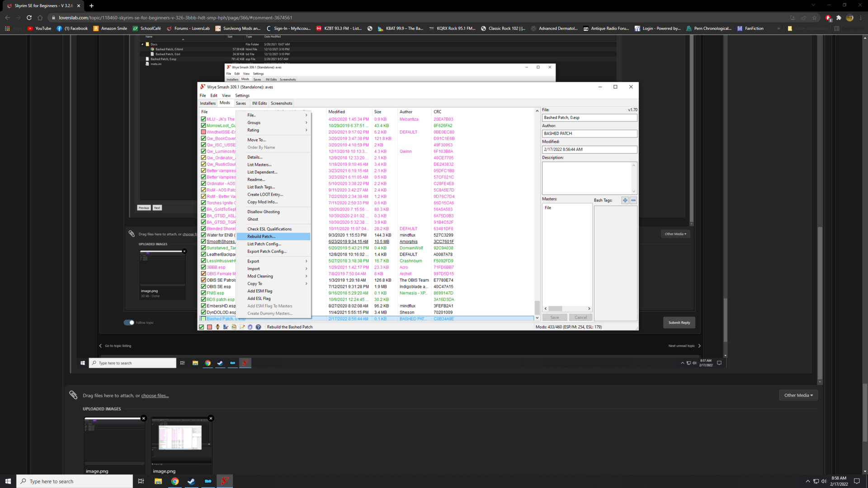868x488 pixels.
Task: Expand the Copy To submenu
Action: point(273,284)
